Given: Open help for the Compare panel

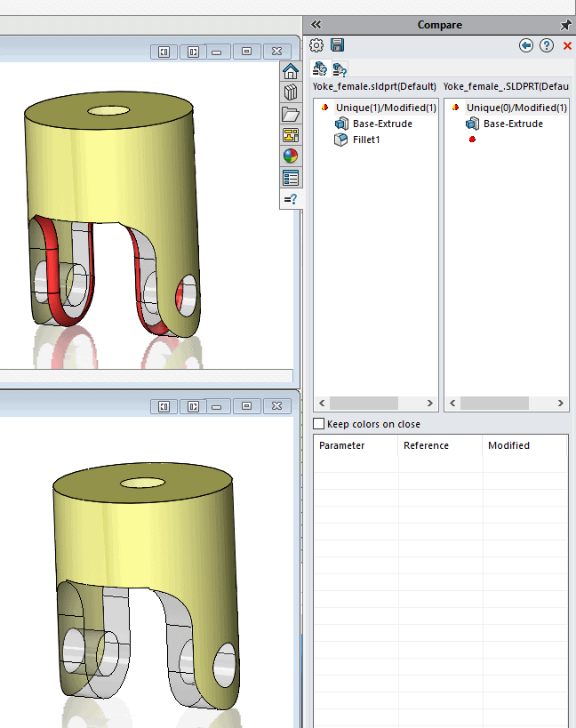Looking at the screenshot, I should pyautogui.click(x=547, y=45).
